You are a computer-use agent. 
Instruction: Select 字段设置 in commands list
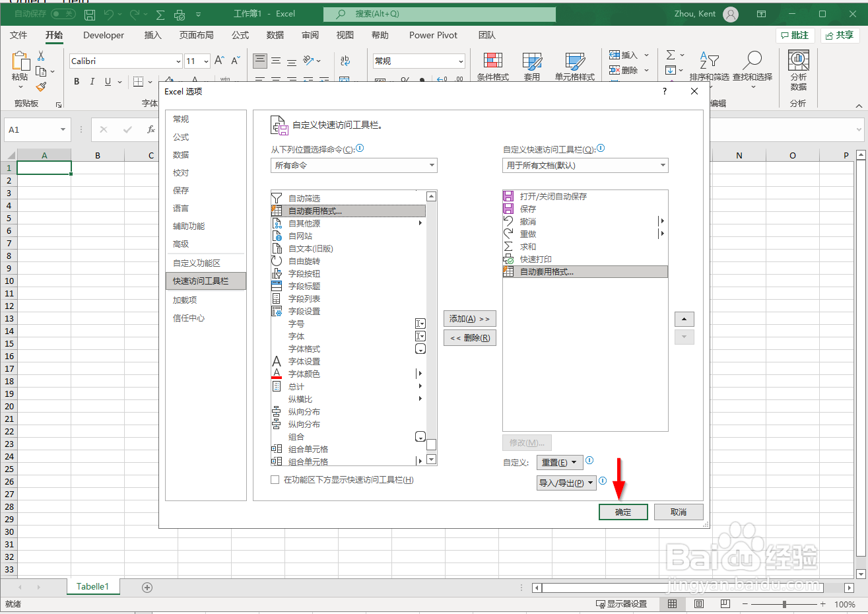pyautogui.click(x=349, y=311)
